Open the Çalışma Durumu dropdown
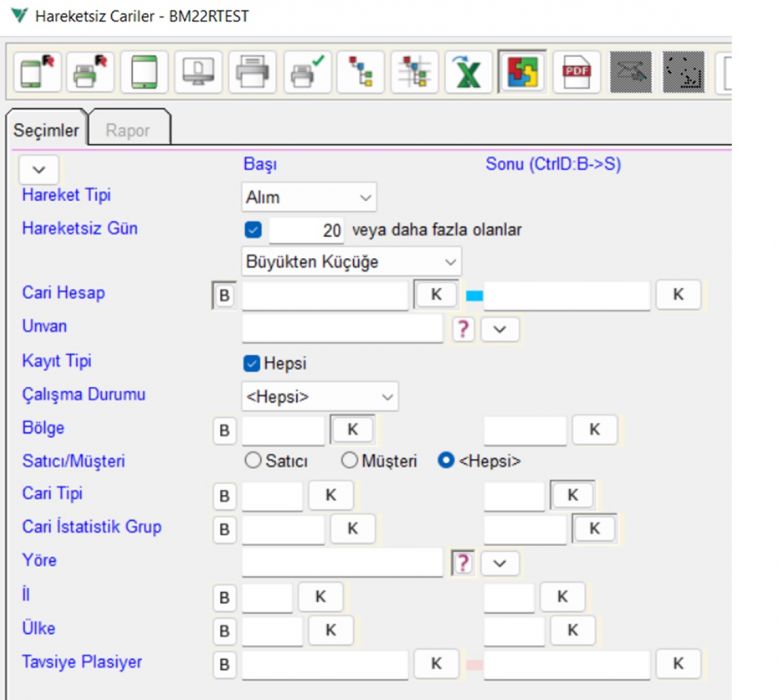This screenshot has height=700, width=782. (x=319, y=396)
